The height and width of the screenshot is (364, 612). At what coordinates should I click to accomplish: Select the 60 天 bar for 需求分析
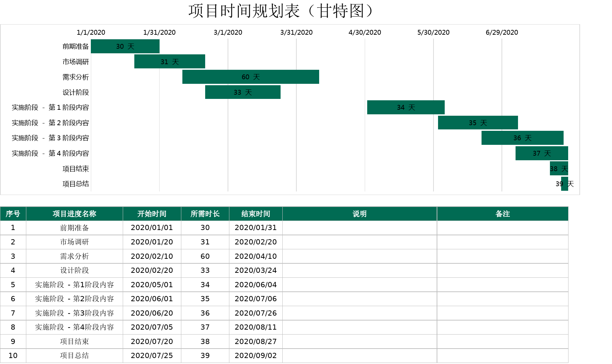251,77
